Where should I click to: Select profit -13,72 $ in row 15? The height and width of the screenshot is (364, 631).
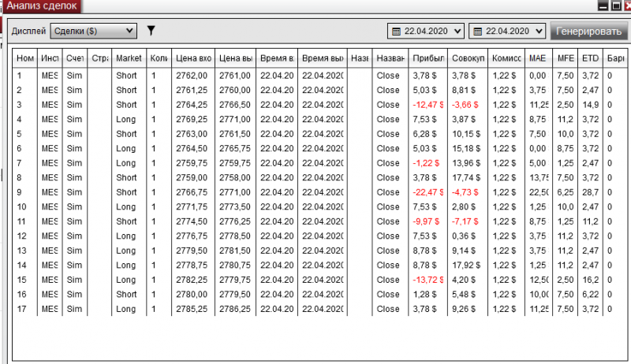428,280
